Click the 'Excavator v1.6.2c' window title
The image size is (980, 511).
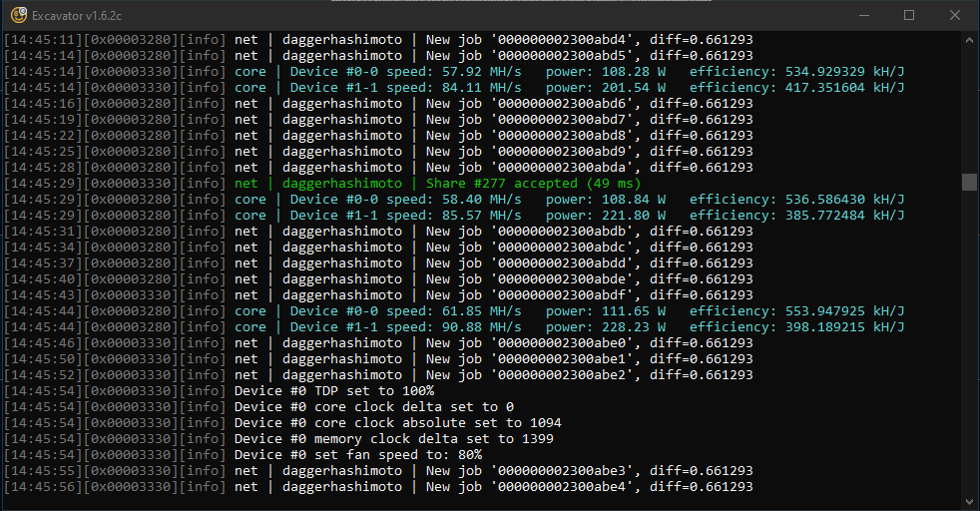click(77, 15)
